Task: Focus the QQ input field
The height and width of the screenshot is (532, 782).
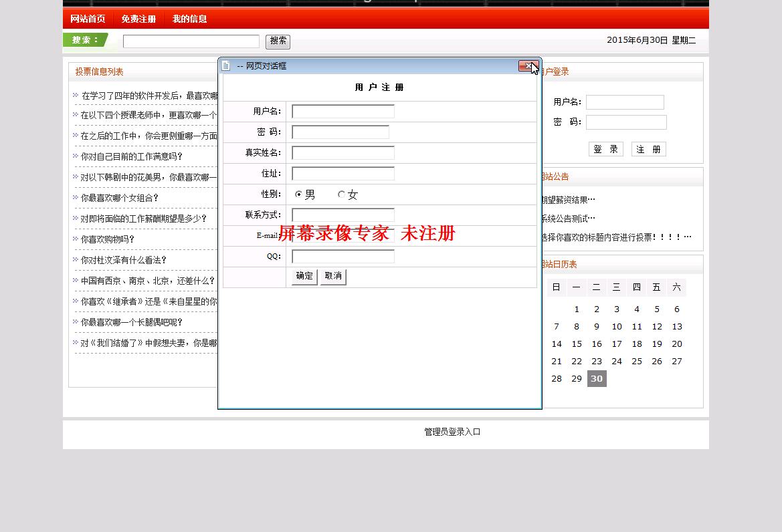Action: [343, 256]
